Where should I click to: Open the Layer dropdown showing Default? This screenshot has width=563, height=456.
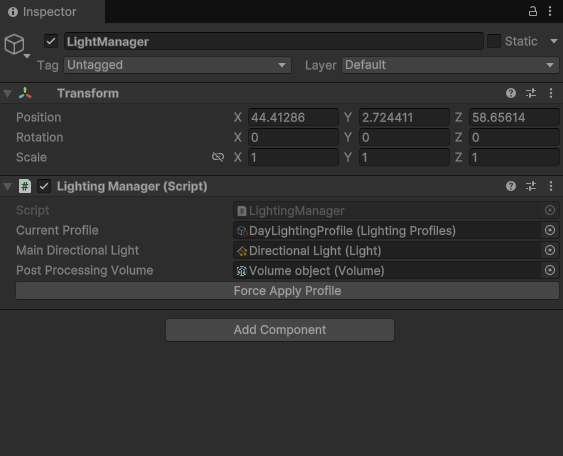(450, 65)
